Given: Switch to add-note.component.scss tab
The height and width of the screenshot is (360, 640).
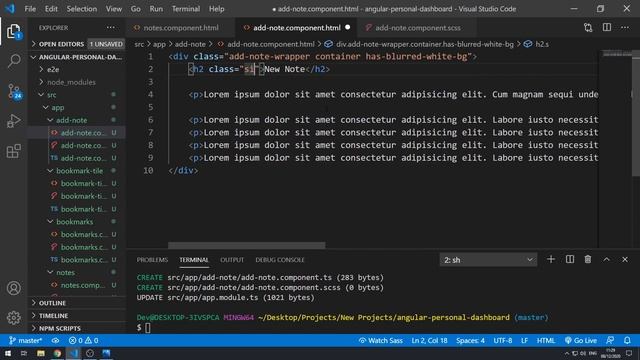Looking at the screenshot, I should 418,28.
